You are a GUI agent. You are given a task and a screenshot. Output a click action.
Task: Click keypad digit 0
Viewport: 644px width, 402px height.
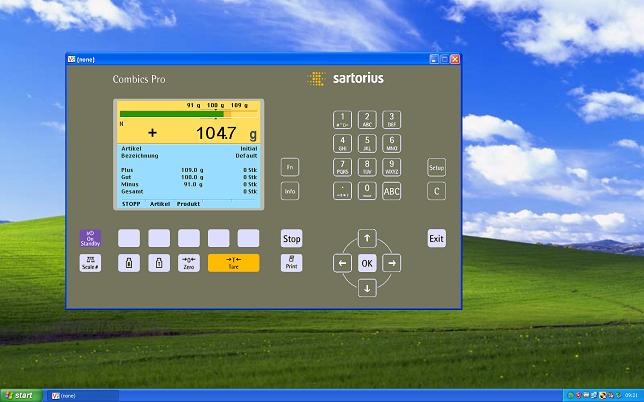pyautogui.click(x=367, y=191)
